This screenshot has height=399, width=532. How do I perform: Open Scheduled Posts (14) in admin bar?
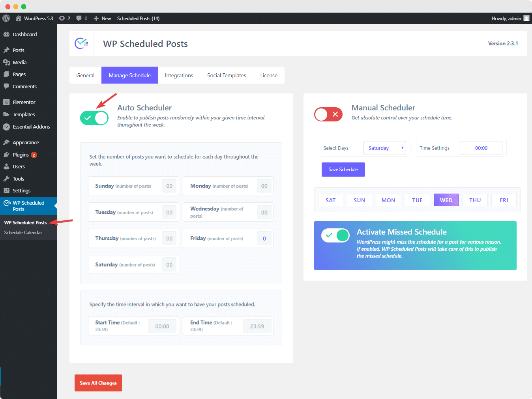click(138, 19)
